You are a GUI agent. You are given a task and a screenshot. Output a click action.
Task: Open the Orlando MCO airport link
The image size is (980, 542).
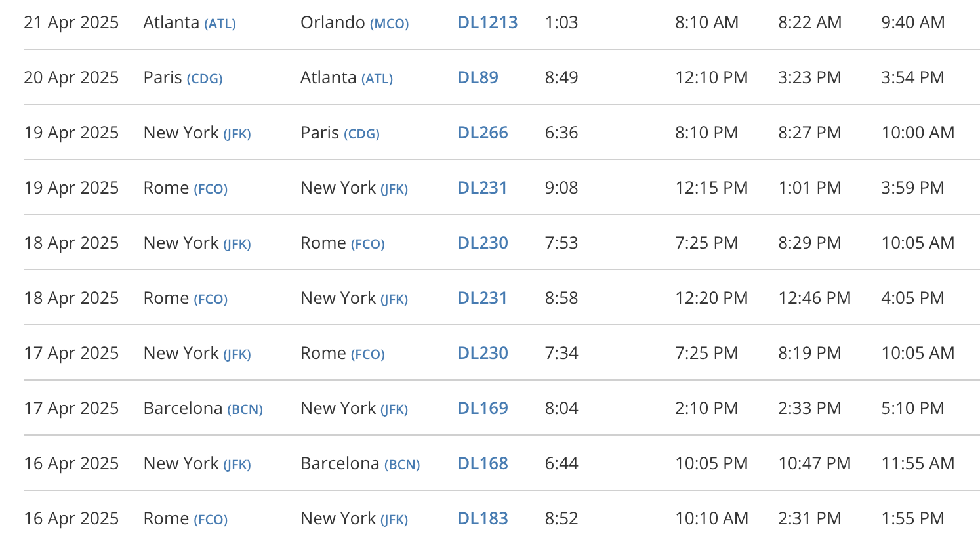(389, 24)
